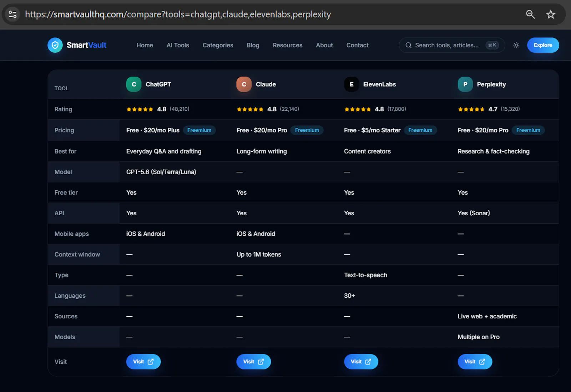This screenshot has width=571, height=392.
Task: Open the Resources menu item
Action: point(288,45)
